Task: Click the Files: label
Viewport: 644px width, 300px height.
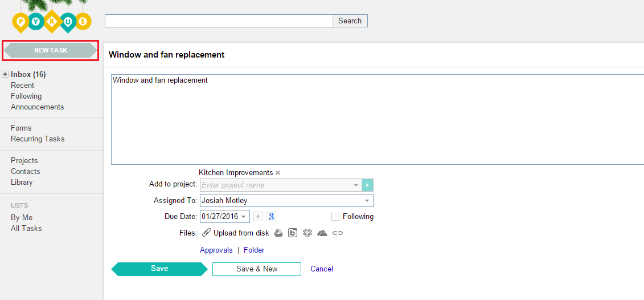Action: 188,233
